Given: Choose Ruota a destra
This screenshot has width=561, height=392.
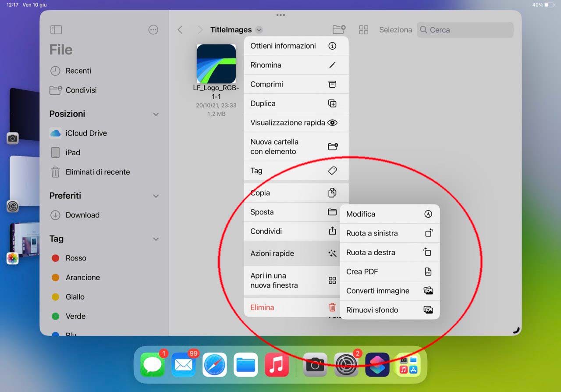Looking at the screenshot, I should (390, 253).
